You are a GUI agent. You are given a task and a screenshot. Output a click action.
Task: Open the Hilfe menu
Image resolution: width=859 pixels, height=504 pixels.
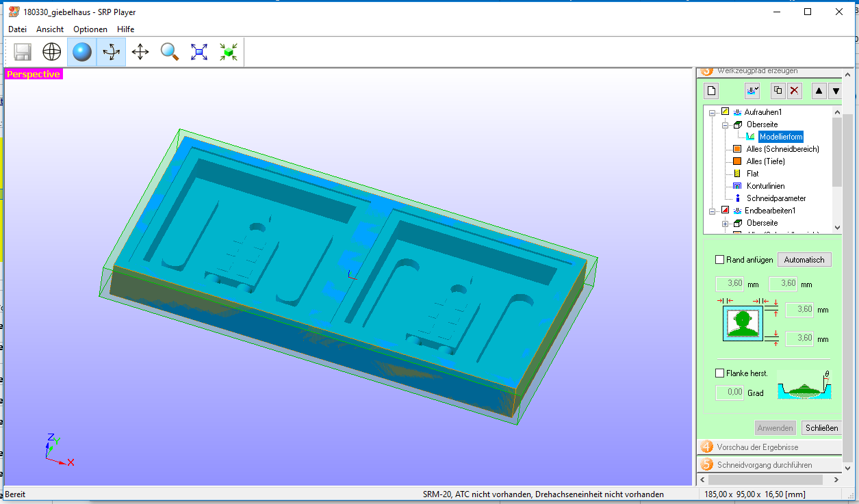point(125,29)
